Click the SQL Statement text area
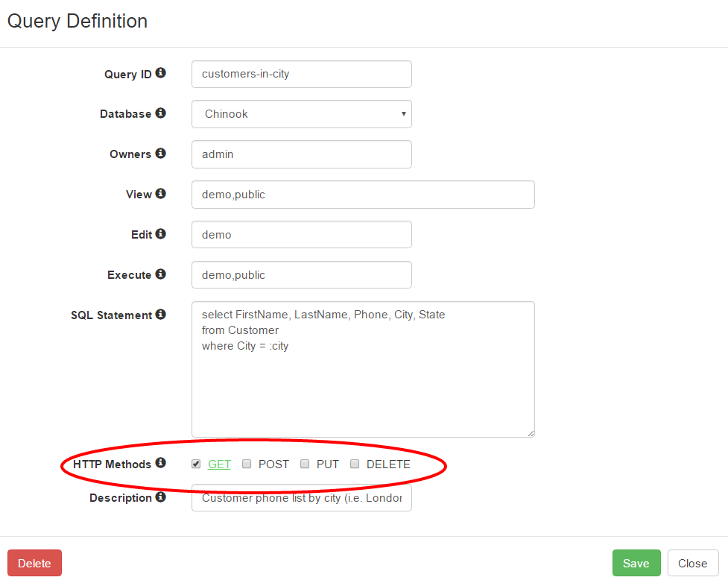 tap(363, 370)
